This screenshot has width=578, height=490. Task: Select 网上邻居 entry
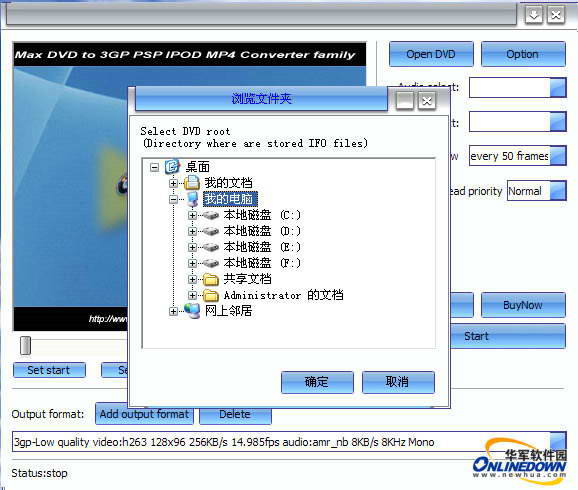click(229, 311)
